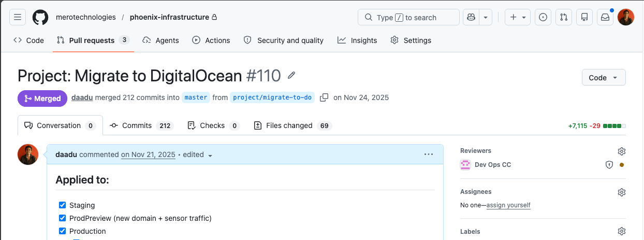Open daadu profile link in merge line
Image resolution: width=644 pixels, height=240 pixels.
tap(82, 97)
